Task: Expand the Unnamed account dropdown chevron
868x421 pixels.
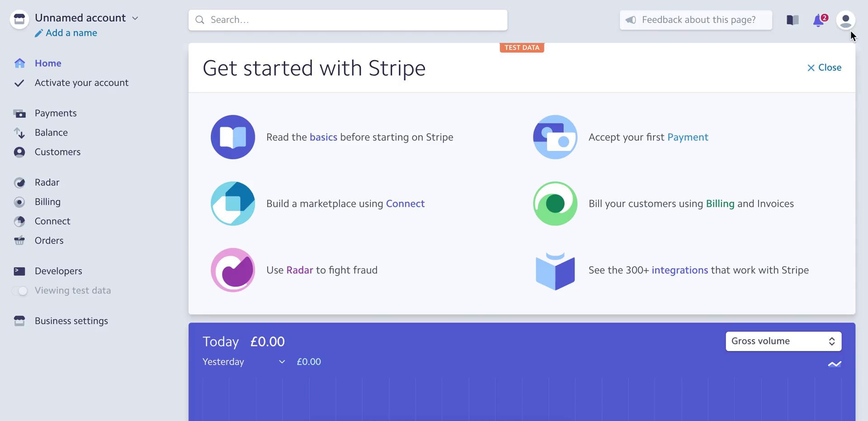Action: pyautogui.click(x=135, y=19)
